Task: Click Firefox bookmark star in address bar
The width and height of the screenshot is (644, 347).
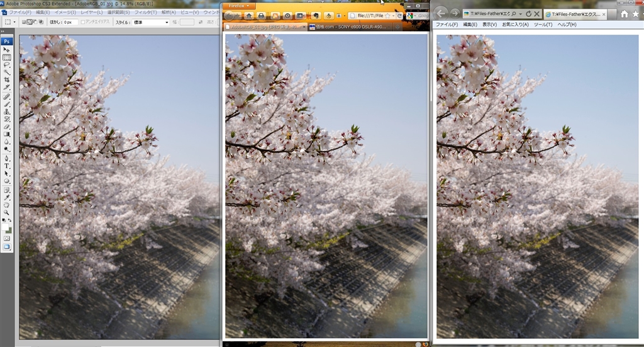Action: tap(387, 16)
